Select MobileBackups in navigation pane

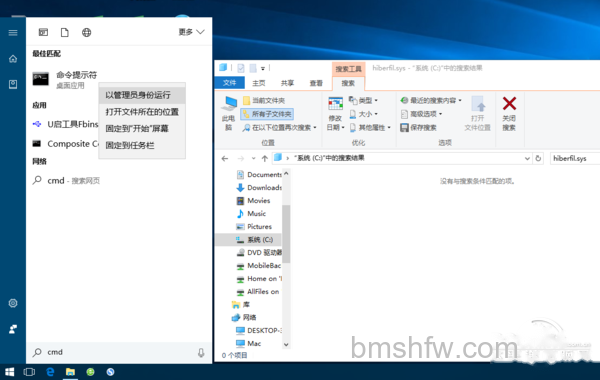259,266
